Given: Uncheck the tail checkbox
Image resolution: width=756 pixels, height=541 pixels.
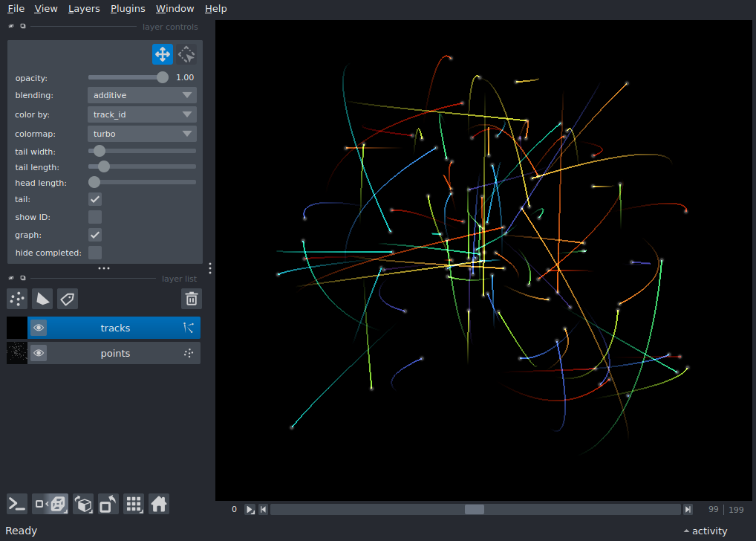Looking at the screenshot, I should pos(94,199).
